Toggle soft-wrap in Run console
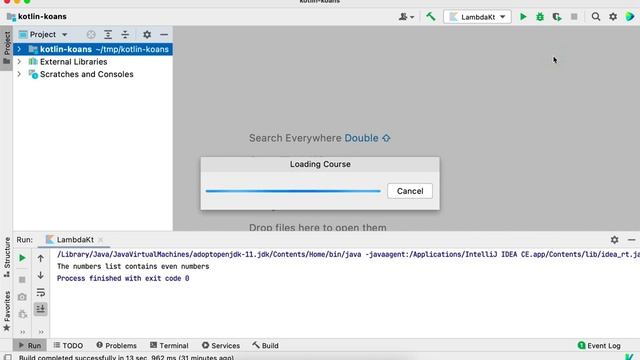Viewport: 640px width, 360px height. (40, 292)
